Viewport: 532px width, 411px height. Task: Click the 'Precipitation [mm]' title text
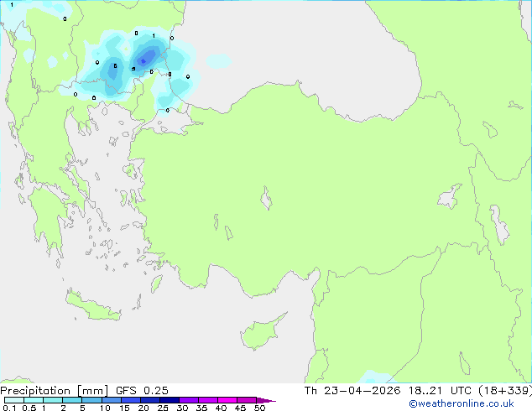(55, 391)
